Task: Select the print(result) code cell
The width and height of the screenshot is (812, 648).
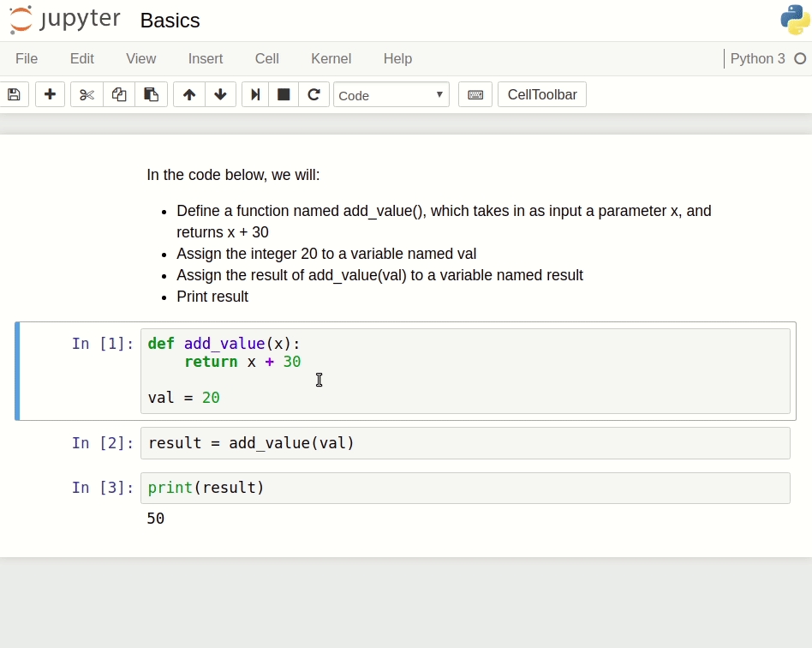Action: tap(464, 488)
